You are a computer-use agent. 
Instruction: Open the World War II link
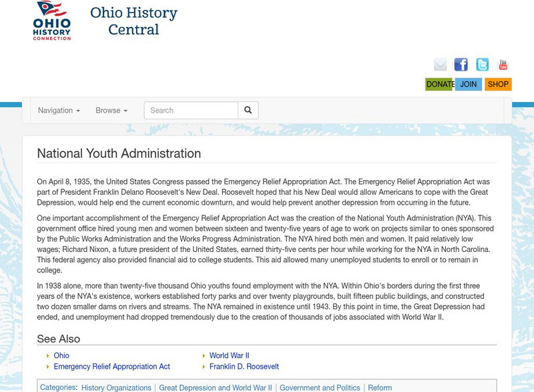[230, 354]
